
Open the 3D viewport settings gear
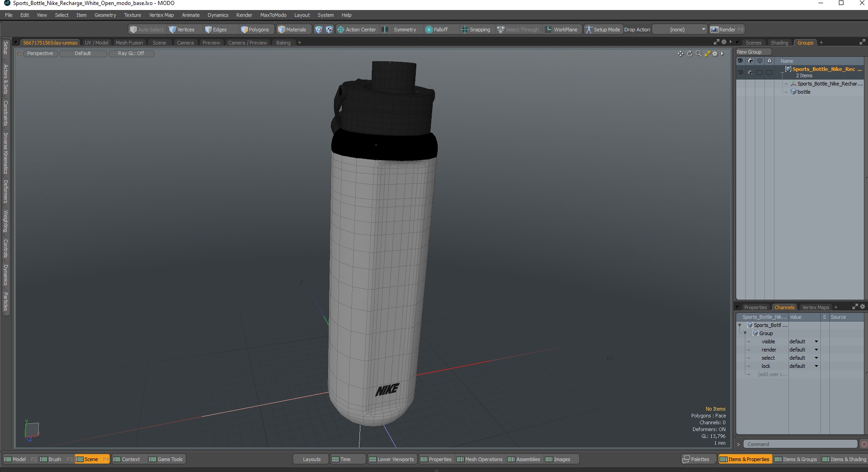click(715, 54)
